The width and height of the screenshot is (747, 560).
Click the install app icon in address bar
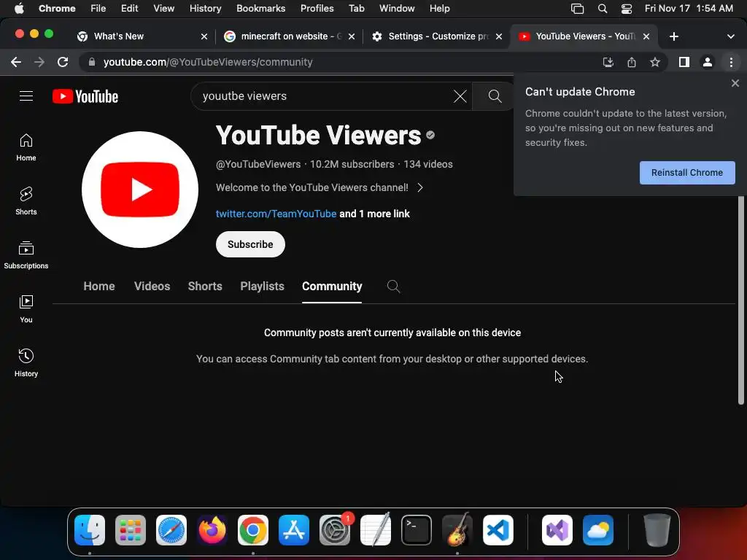[608, 62]
